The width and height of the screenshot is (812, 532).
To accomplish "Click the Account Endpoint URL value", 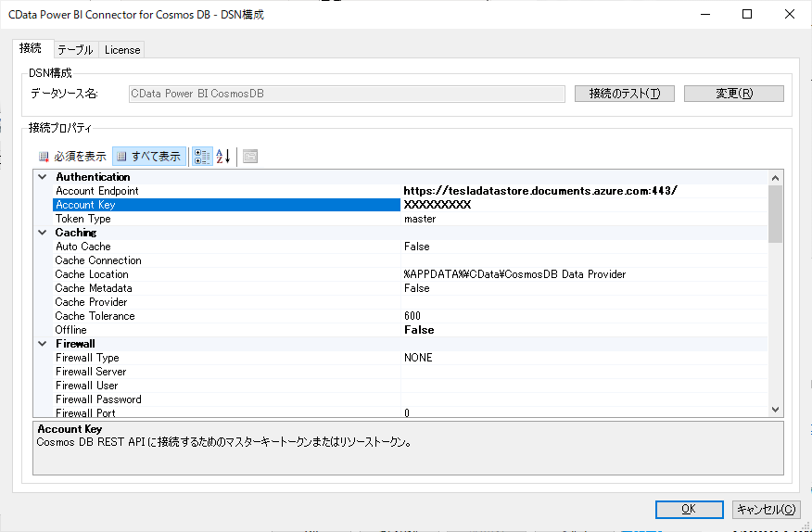I will point(540,191).
